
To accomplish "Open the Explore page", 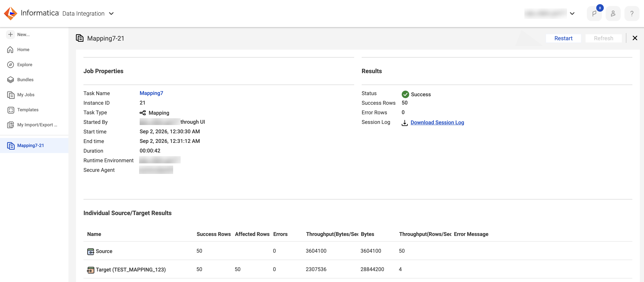I will (25, 64).
